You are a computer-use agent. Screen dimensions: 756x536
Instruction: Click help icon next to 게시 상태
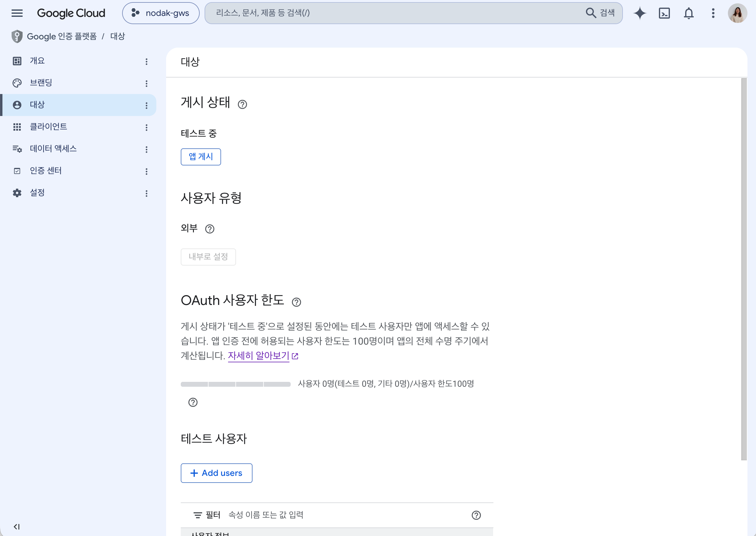coord(242,104)
